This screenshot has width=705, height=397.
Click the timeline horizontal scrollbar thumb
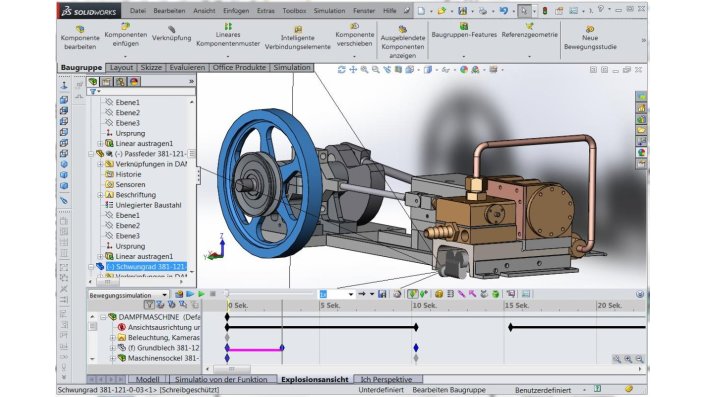231,369
